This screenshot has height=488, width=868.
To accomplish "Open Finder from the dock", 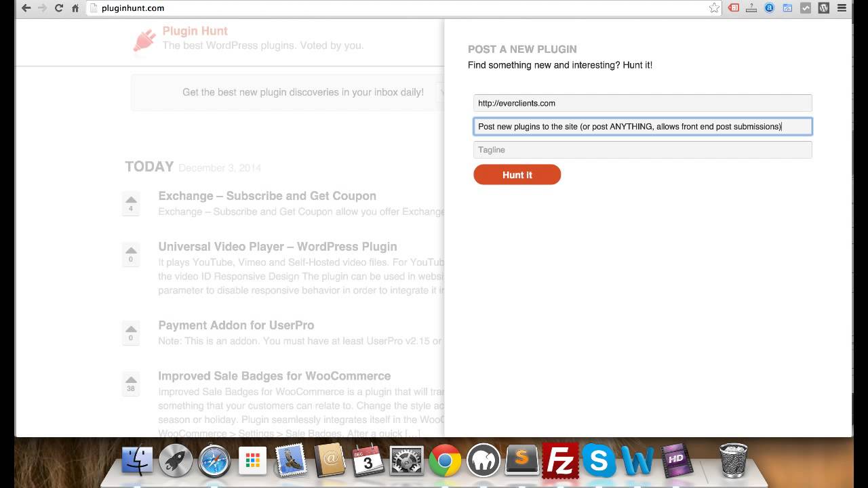I will coord(138,462).
